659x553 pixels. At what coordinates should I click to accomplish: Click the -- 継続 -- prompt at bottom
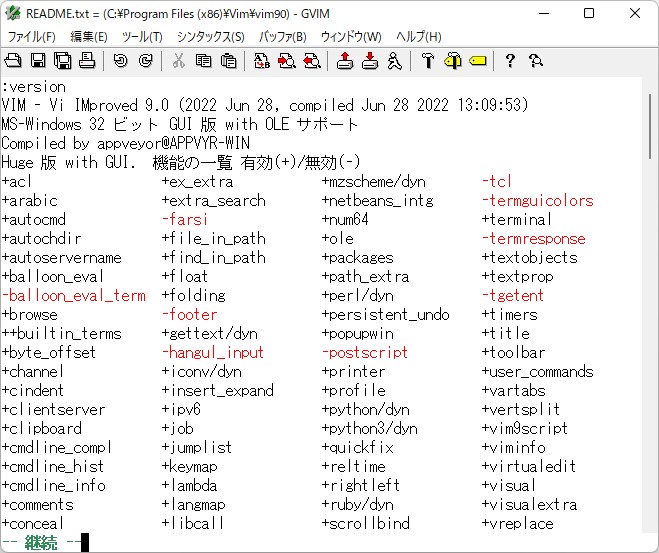[41, 542]
